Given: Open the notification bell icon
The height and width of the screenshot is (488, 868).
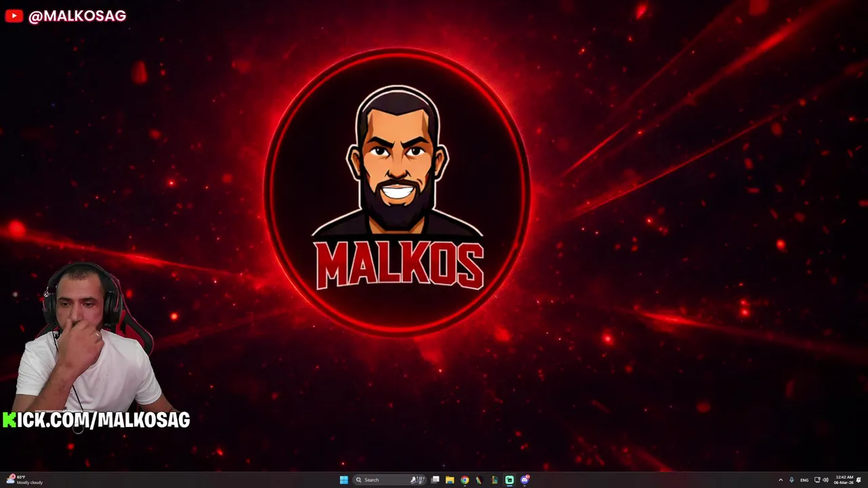Looking at the screenshot, I should pos(859,480).
